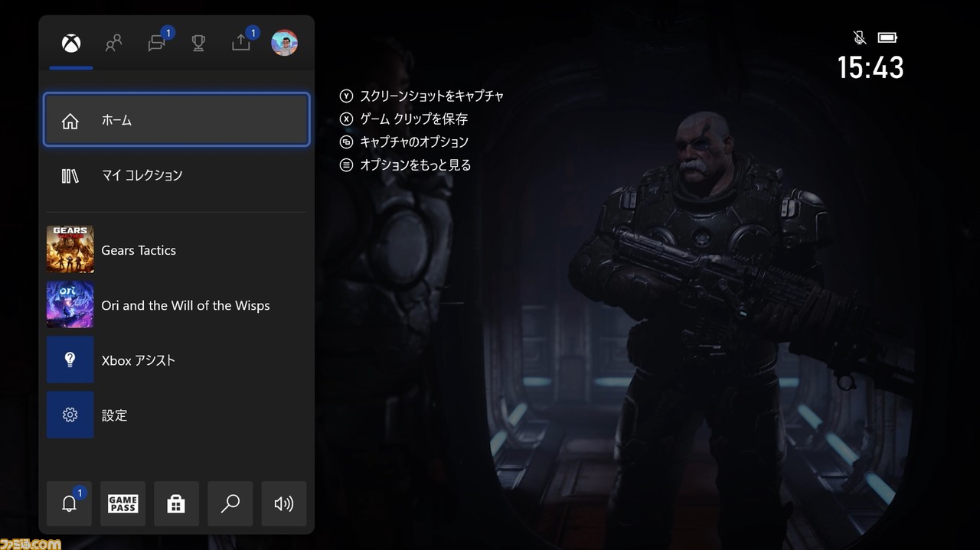Click the settings gear icon
980x550 pixels.
70,415
